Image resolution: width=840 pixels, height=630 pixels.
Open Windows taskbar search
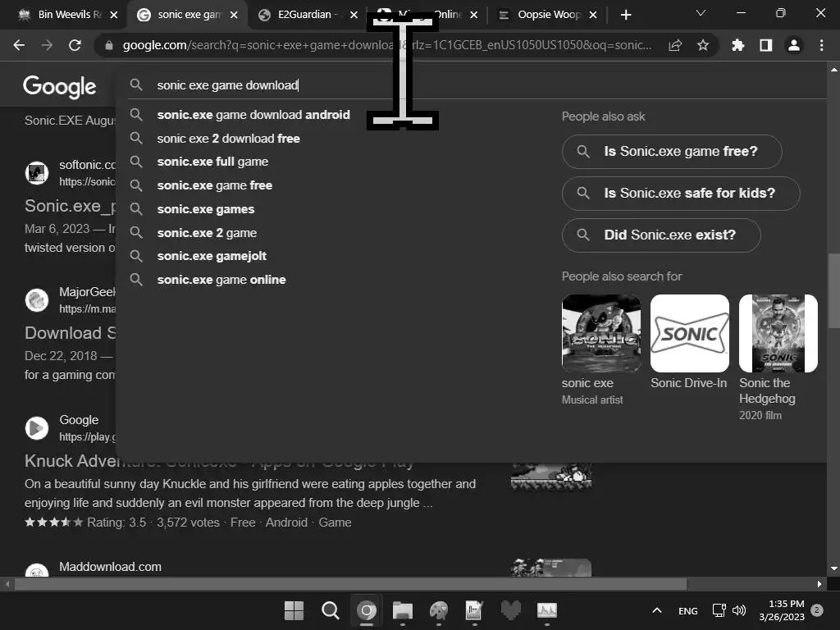click(x=330, y=610)
